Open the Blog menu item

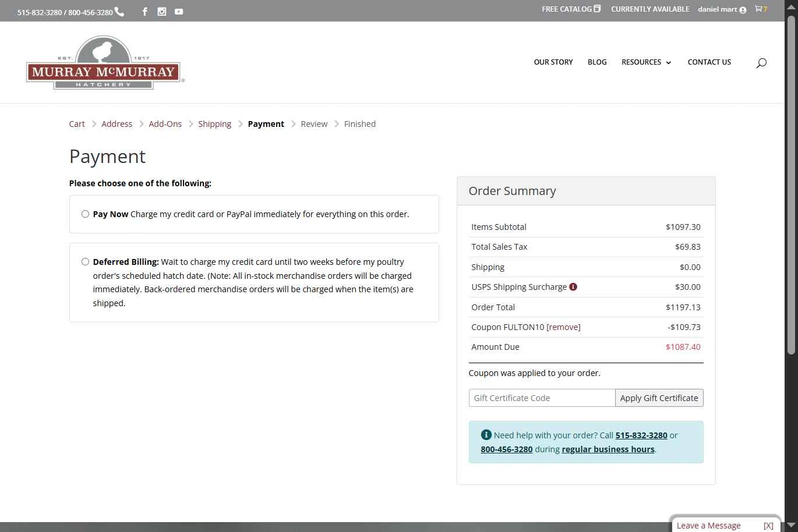point(597,62)
